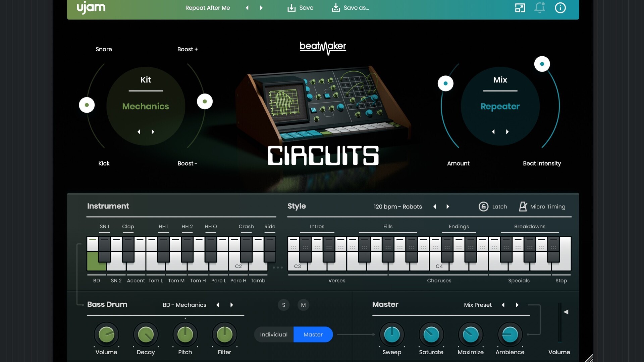The height and width of the screenshot is (362, 644).
Task: Save the current preset
Action: click(300, 8)
